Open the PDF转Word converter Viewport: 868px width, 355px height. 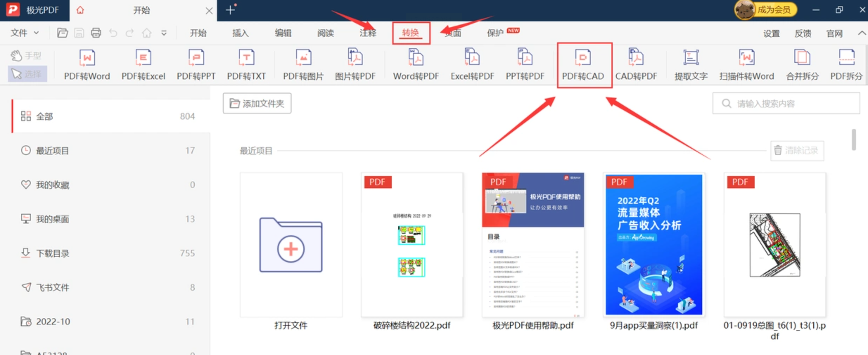(x=87, y=65)
